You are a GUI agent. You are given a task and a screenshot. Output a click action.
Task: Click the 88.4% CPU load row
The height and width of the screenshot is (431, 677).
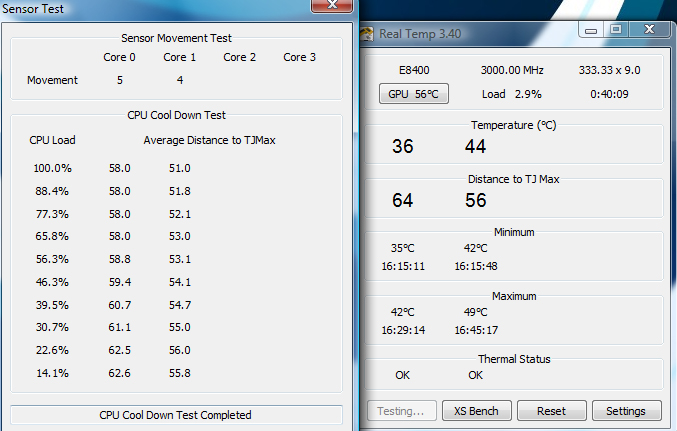click(x=52, y=191)
